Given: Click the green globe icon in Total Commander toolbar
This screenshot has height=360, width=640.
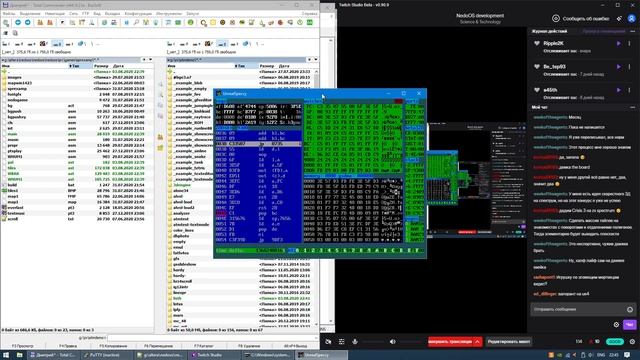Looking at the screenshot, I should pyautogui.click(x=191, y=22).
